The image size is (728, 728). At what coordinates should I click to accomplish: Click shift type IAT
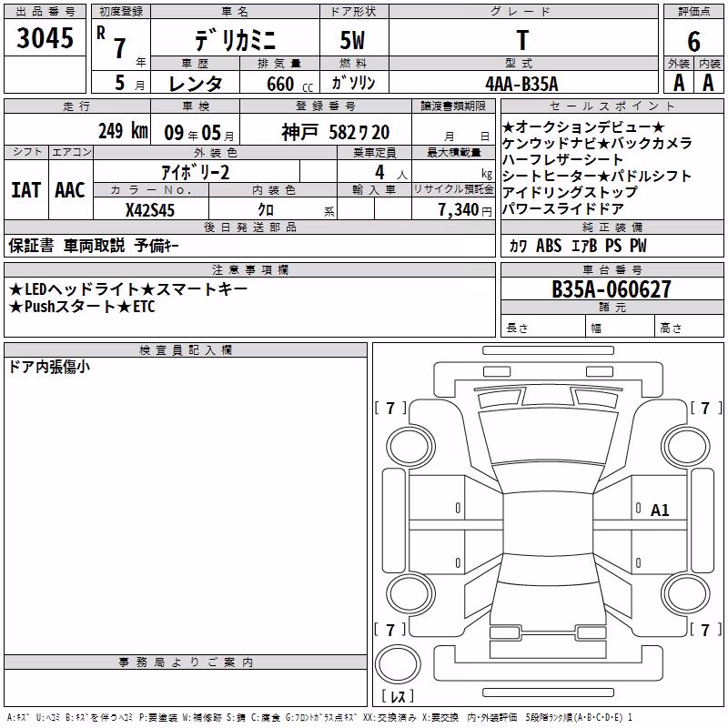click(x=25, y=190)
